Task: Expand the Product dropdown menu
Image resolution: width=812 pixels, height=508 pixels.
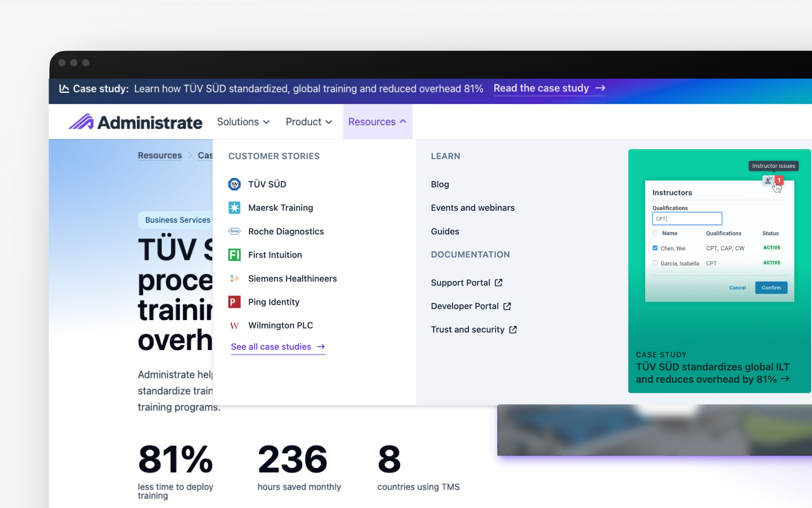Action: (309, 122)
